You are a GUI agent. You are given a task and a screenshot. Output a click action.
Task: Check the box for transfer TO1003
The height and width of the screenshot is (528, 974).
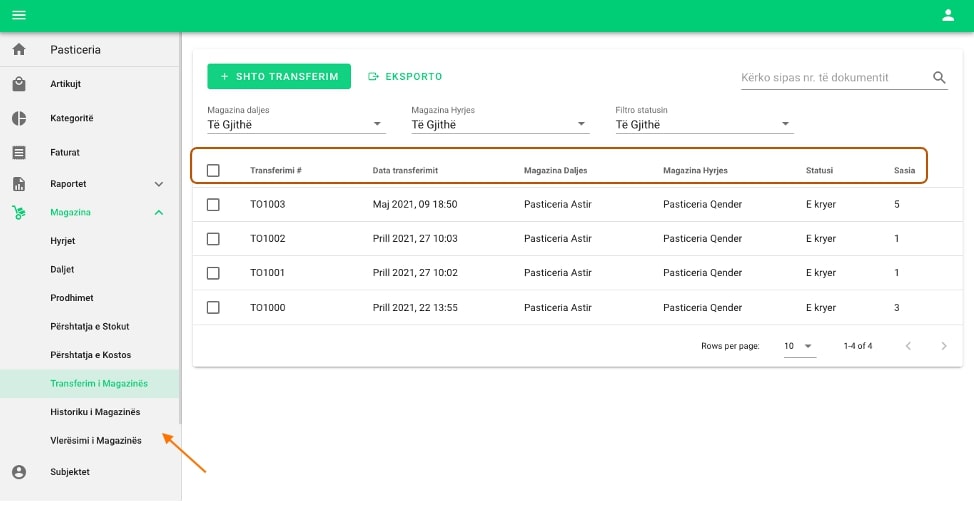click(x=213, y=205)
